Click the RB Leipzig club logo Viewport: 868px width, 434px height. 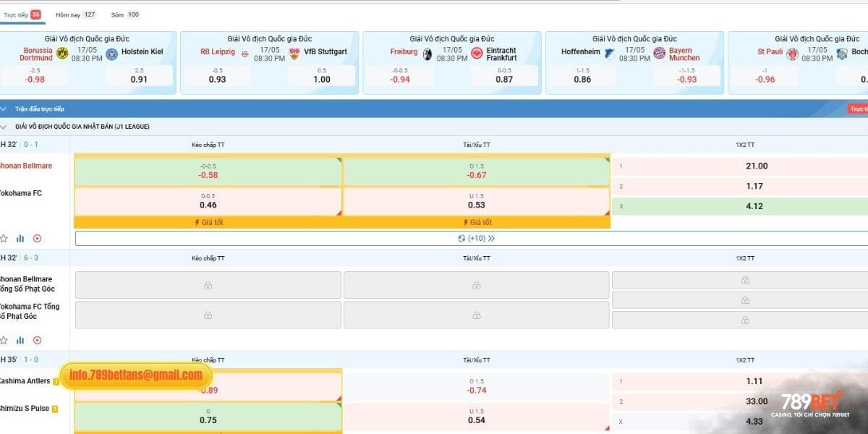244,54
